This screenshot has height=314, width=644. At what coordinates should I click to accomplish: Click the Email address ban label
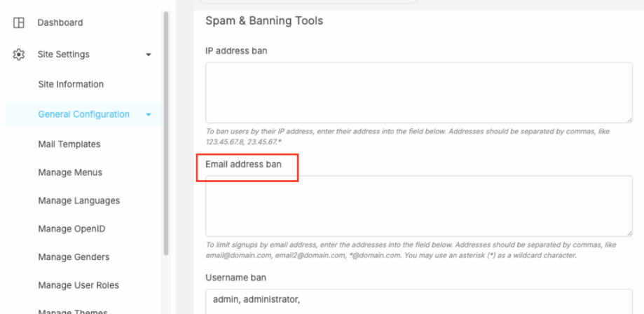pyautogui.click(x=243, y=165)
